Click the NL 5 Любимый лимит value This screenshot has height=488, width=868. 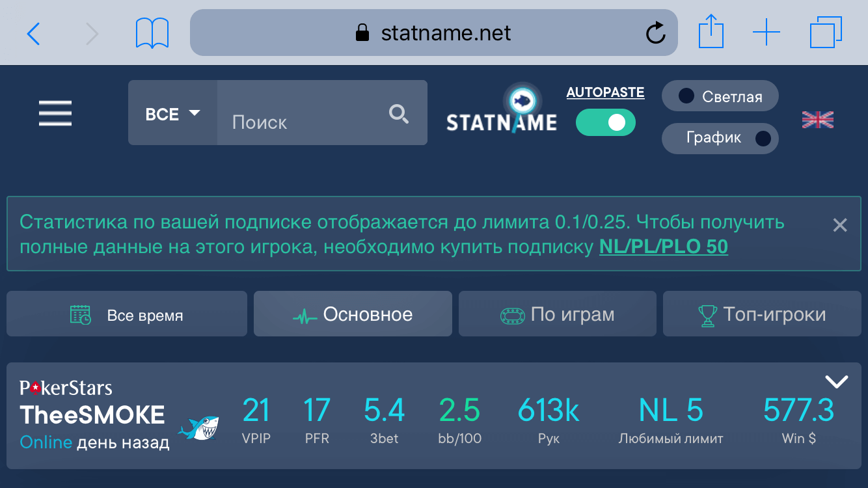tap(671, 411)
